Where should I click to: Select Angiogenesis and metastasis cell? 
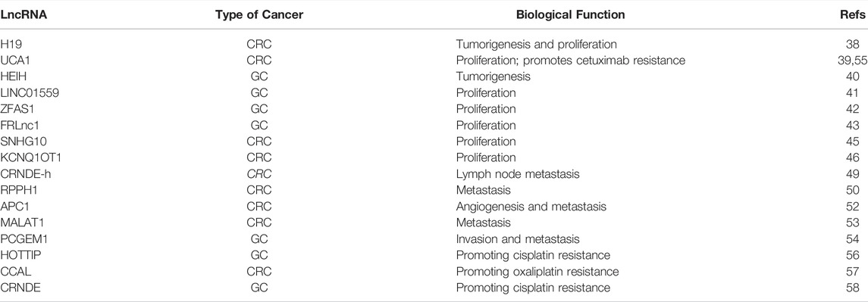531,207
